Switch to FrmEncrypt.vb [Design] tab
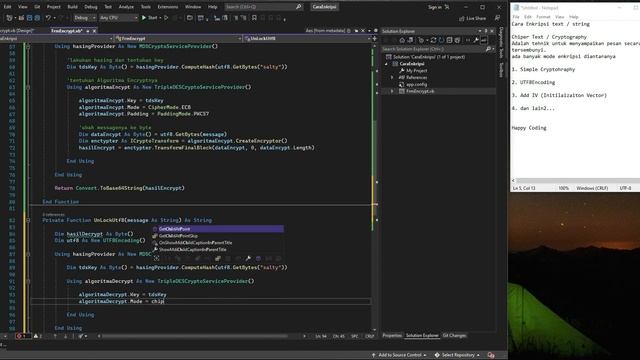 click(17, 31)
